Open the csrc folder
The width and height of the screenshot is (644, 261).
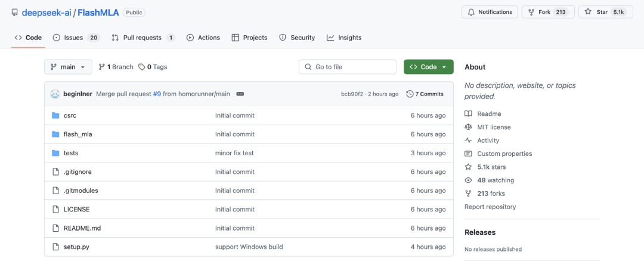coord(70,115)
